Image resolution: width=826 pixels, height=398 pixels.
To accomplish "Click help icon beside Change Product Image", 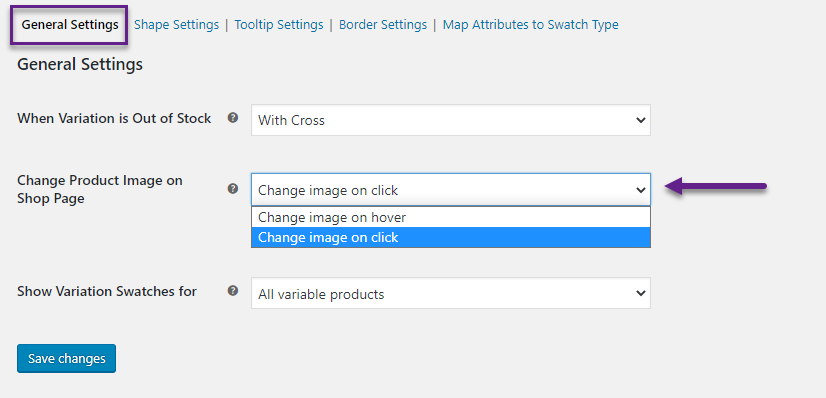I will 233,188.
